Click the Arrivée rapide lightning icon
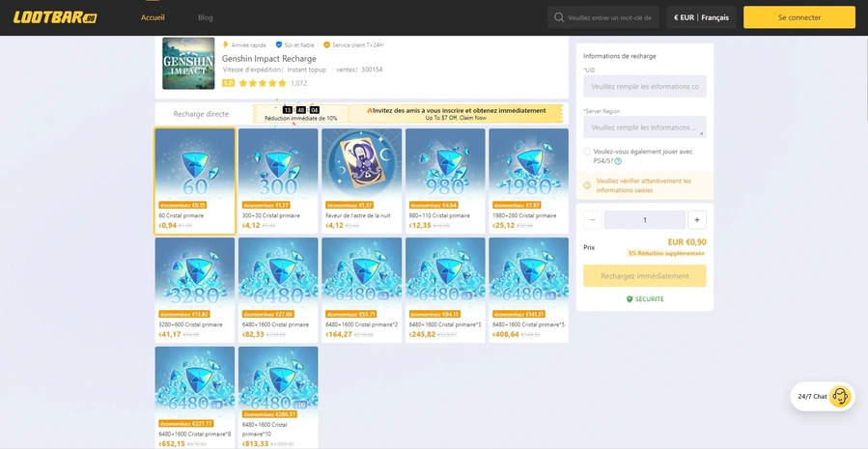 tap(225, 44)
